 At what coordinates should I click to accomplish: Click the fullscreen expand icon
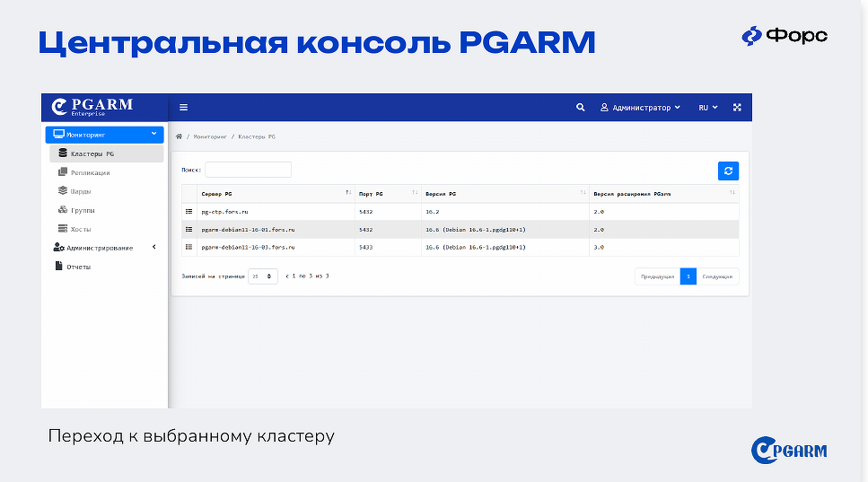coord(737,108)
